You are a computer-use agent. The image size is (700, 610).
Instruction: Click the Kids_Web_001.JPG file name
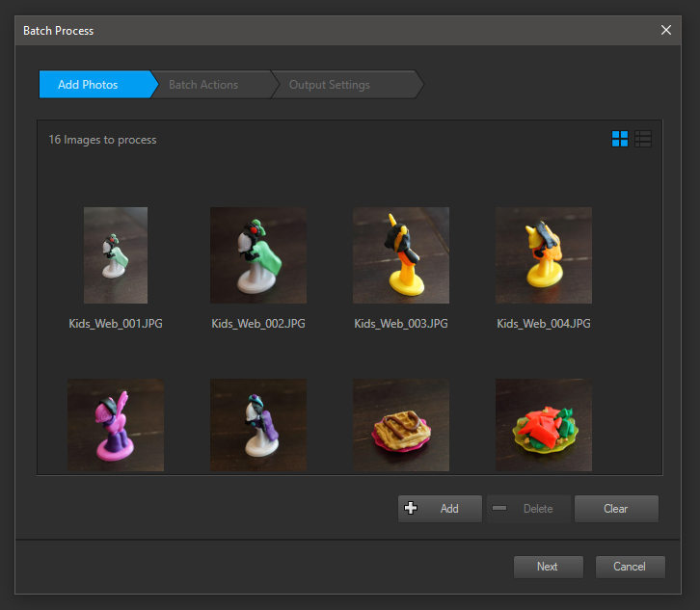click(x=116, y=324)
